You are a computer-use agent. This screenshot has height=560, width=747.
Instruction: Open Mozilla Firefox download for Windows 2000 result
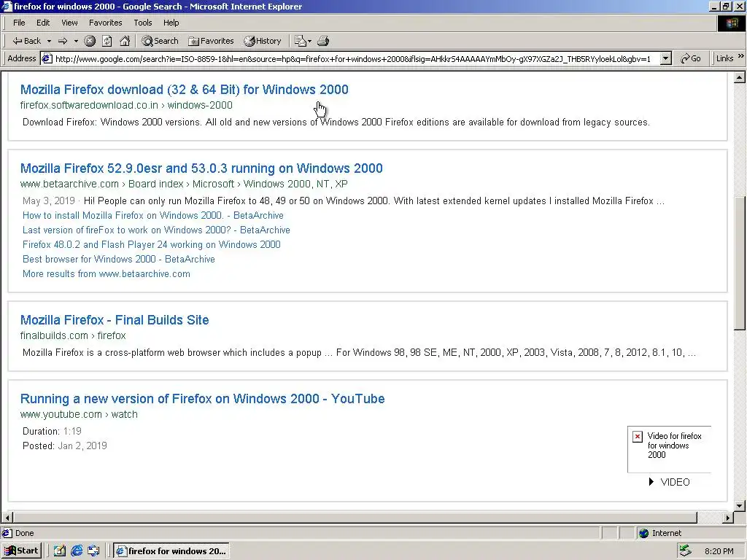pos(184,90)
